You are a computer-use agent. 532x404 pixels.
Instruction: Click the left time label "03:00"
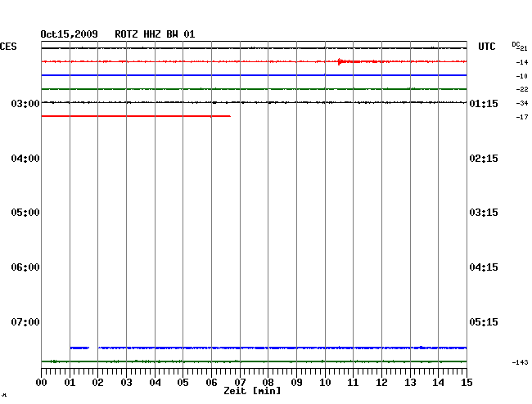click(x=25, y=104)
